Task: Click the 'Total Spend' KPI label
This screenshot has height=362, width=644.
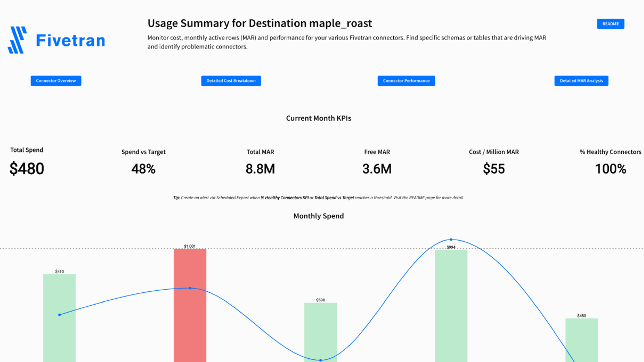Action: click(x=27, y=150)
